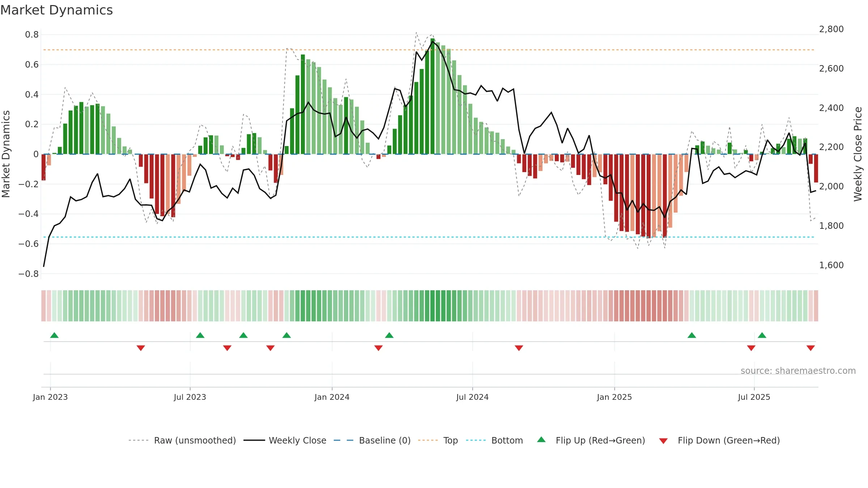
Task: Click the −0.8 left axis value
Action: (29, 274)
